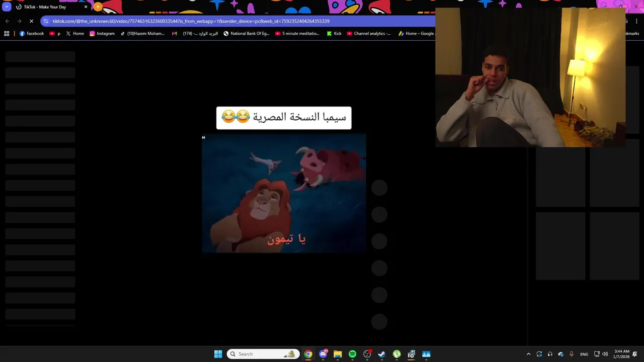Viewport: 644px width, 362px height.
Task: Close the TikTok browser tab
Action: pyautogui.click(x=86, y=7)
